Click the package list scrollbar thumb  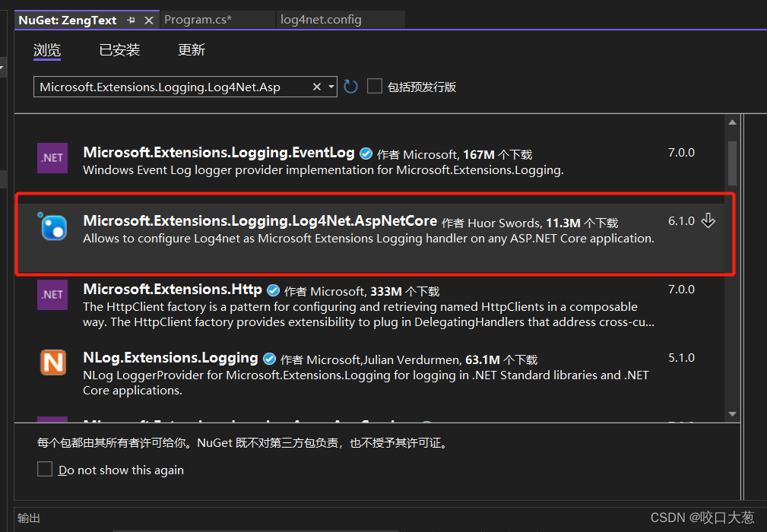pos(732,163)
